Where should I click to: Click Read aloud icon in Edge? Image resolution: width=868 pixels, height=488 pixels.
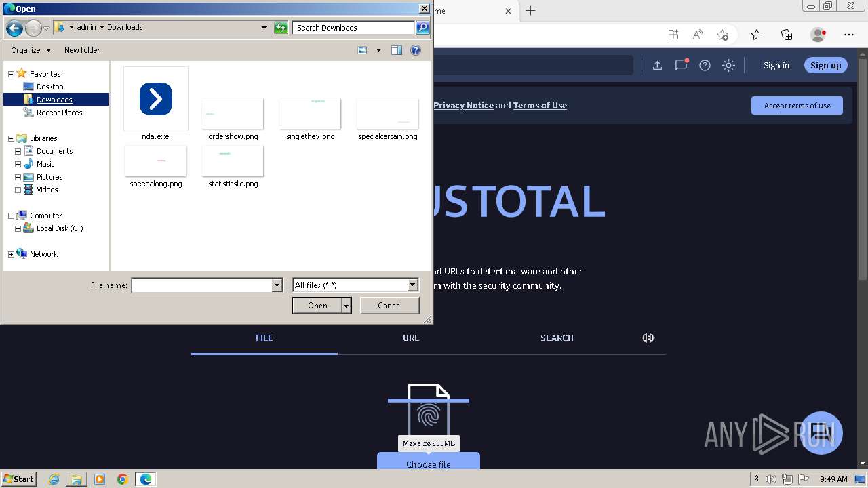tap(698, 35)
